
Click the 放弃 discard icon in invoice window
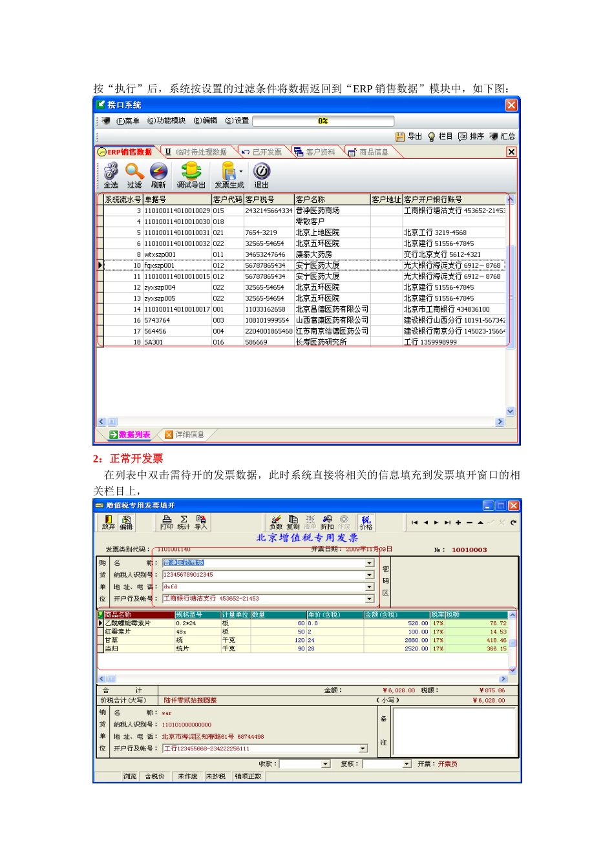(108, 522)
